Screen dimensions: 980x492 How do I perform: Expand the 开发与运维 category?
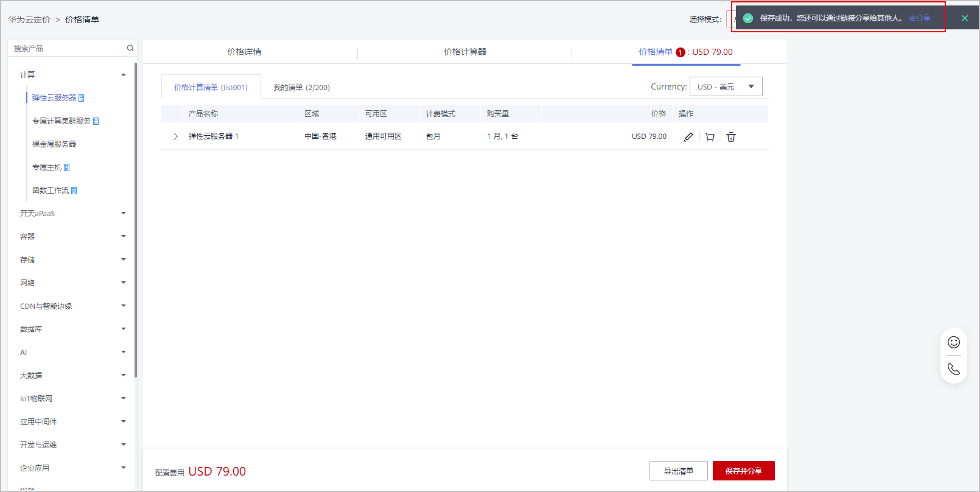point(124,445)
